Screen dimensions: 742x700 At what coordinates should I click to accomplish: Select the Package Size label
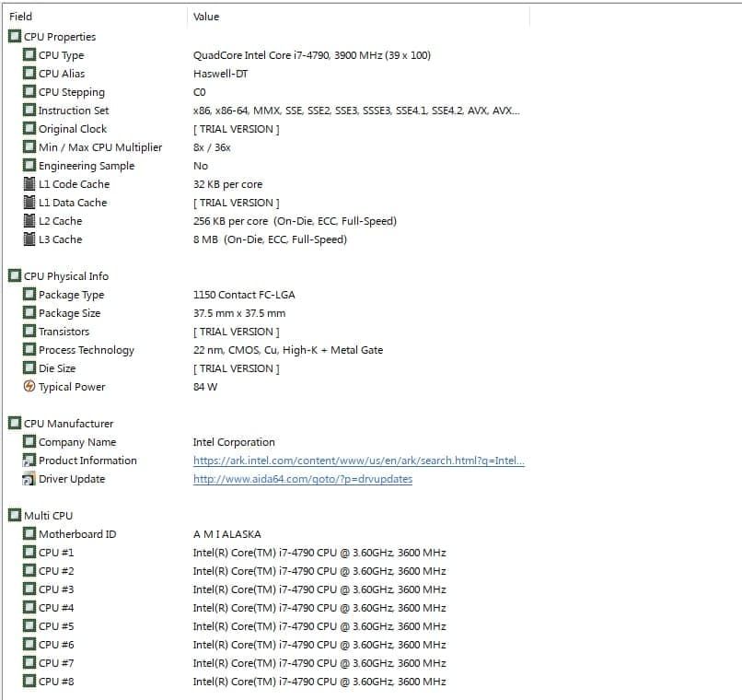tap(70, 313)
